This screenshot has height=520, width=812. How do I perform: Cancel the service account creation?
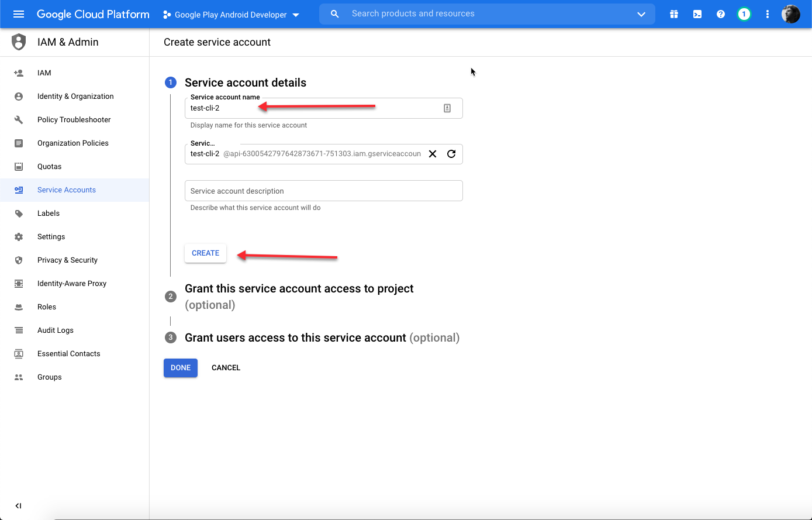click(226, 367)
